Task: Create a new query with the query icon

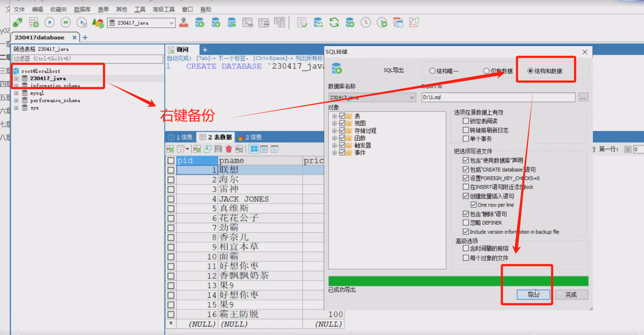Action: point(34,23)
